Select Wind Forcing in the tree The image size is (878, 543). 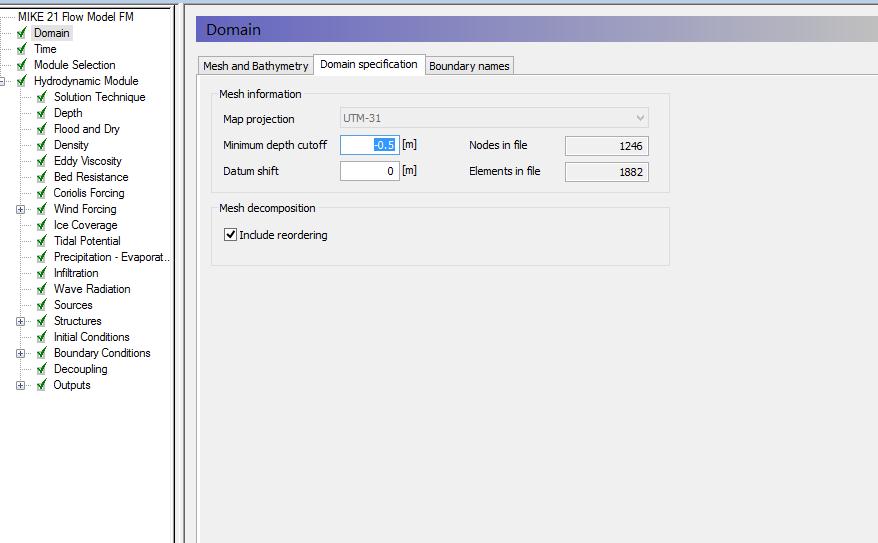(85, 209)
